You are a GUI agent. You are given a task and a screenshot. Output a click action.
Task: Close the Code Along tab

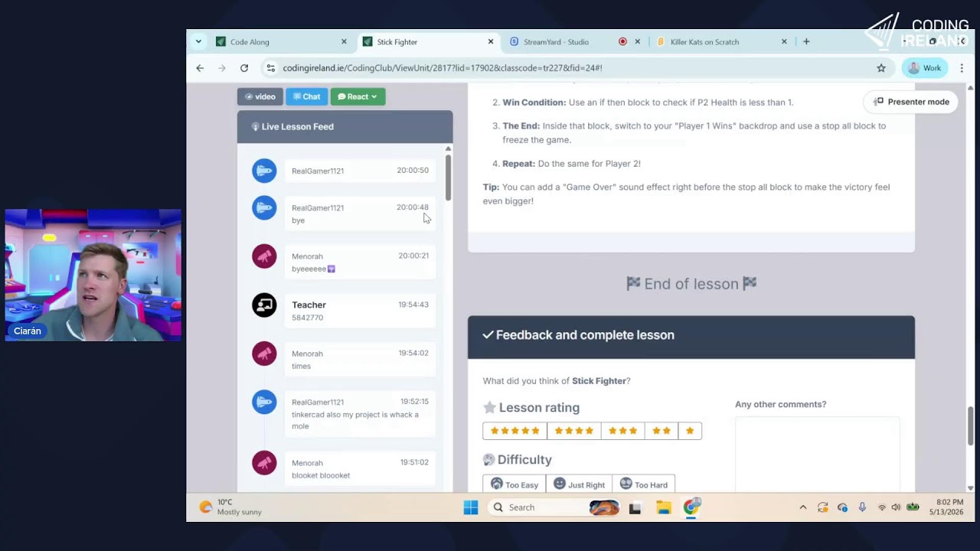click(344, 42)
